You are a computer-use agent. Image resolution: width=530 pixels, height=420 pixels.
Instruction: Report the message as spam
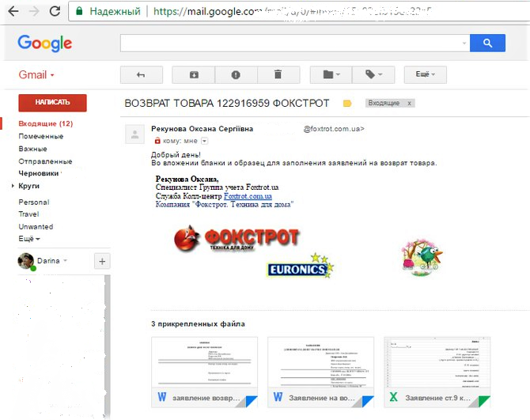236,74
